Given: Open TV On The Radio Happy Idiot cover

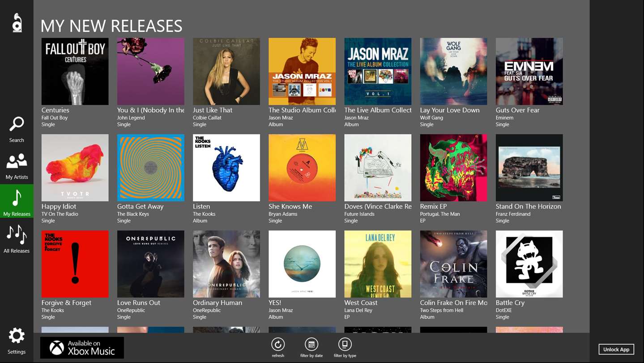Looking at the screenshot, I should [75, 168].
